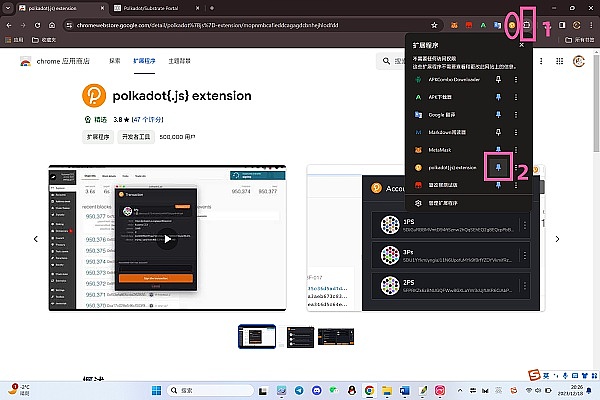
Task: Click the 开发者工具 category chip
Action: click(136, 137)
